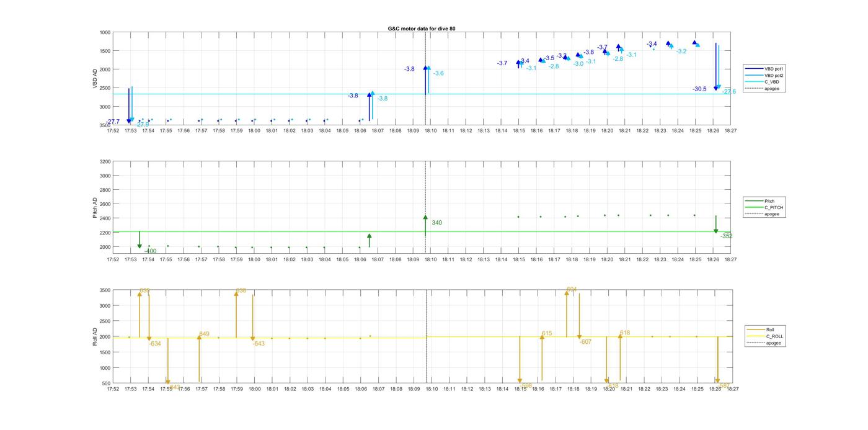Click the "2600" tick on Pitch axis
868x430 pixels.
[x=105, y=204]
